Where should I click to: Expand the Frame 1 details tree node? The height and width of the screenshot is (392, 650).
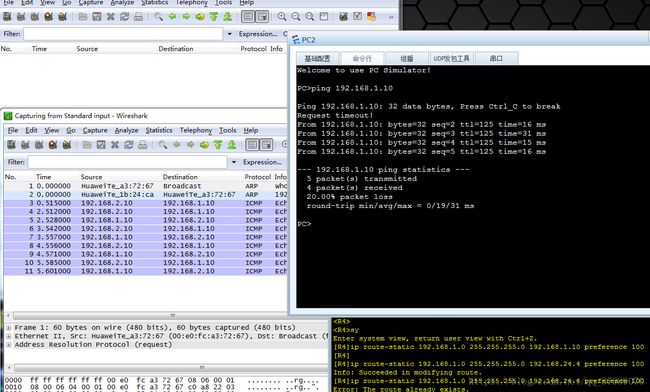tap(9, 327)
